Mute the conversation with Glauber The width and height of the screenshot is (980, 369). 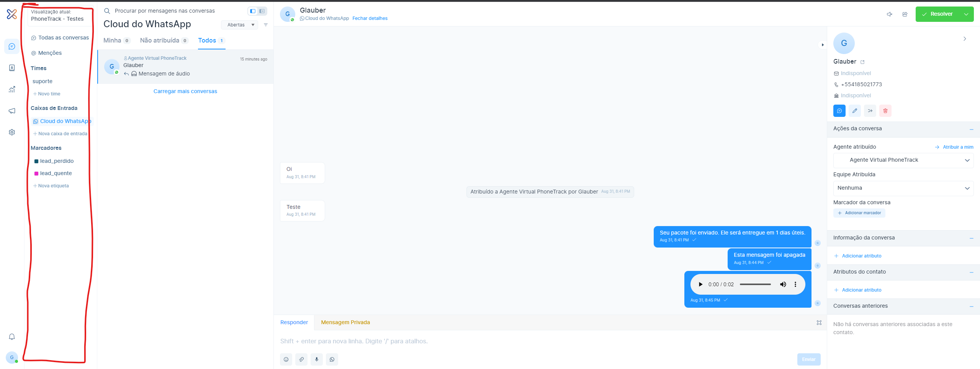click(890, 14)
